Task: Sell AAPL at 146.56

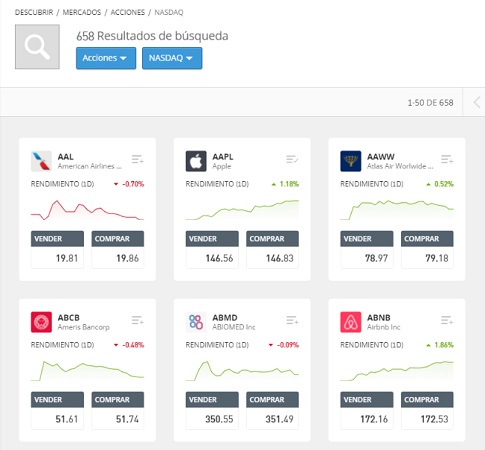Action: [212, 249]
